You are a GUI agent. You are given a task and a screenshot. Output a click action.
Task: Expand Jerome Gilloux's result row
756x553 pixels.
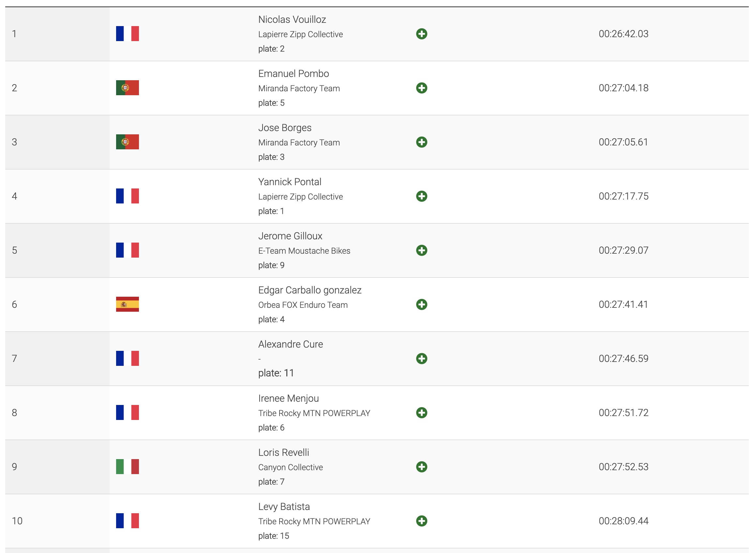tap(421, 250)
